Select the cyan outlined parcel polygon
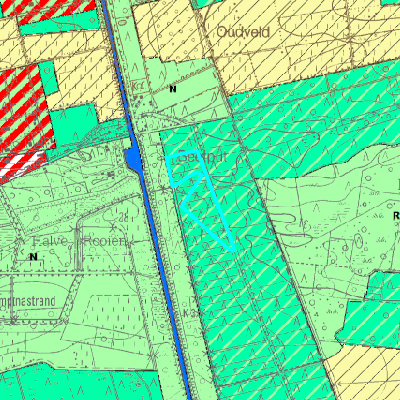This screenshot has height=400, width=400. click(201, 200)
